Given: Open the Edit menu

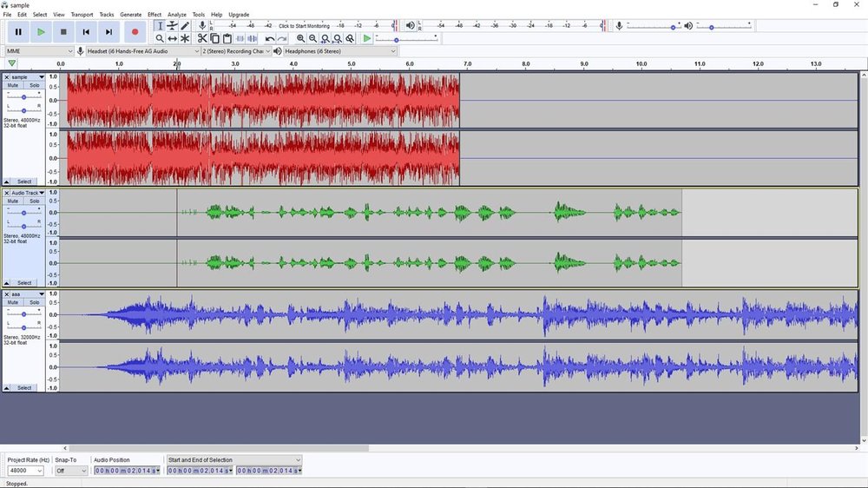Looking at the screenshot, I should click(23, 15).
